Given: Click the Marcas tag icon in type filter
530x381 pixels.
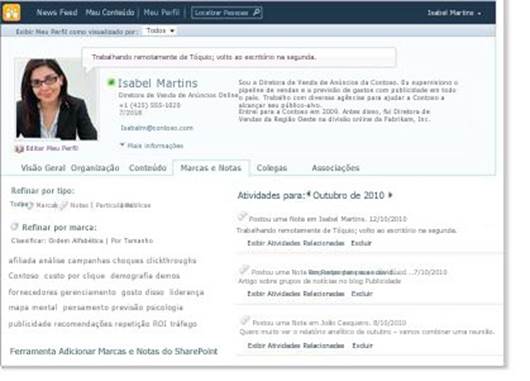Looking at the screenshot, I should pos(30,205).
